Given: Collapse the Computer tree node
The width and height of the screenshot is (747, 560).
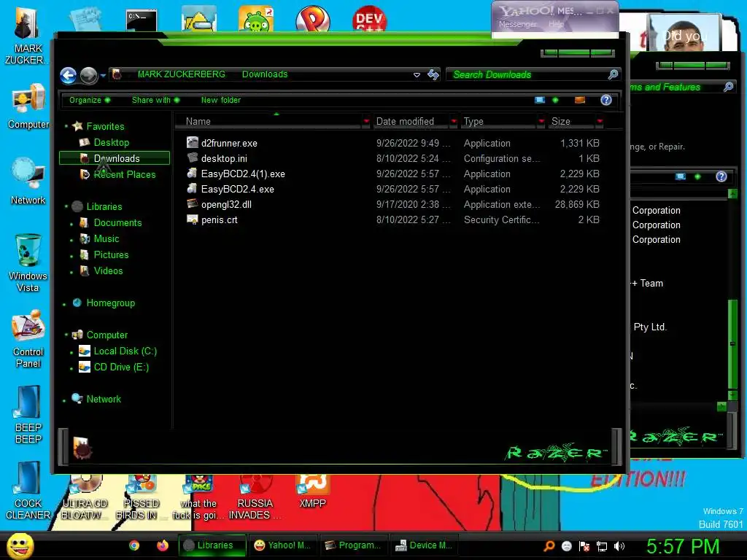Looking at the screenshot, I should (x=66, y=335).
